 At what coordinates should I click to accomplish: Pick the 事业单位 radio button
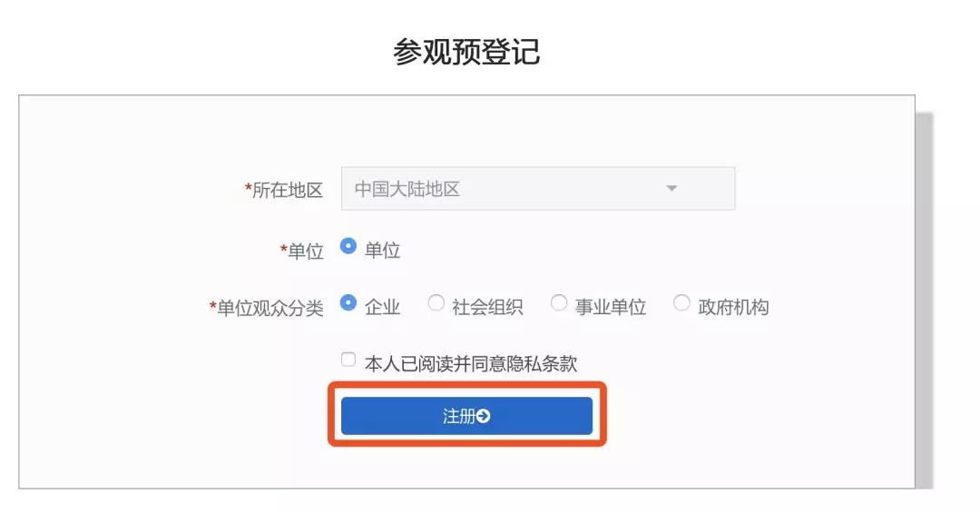pyautogui.click(x=559, y=303)
